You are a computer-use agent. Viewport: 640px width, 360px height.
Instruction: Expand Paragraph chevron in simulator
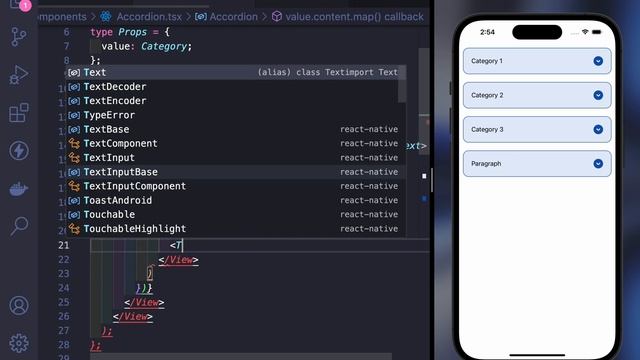click(x=598, y=164)
